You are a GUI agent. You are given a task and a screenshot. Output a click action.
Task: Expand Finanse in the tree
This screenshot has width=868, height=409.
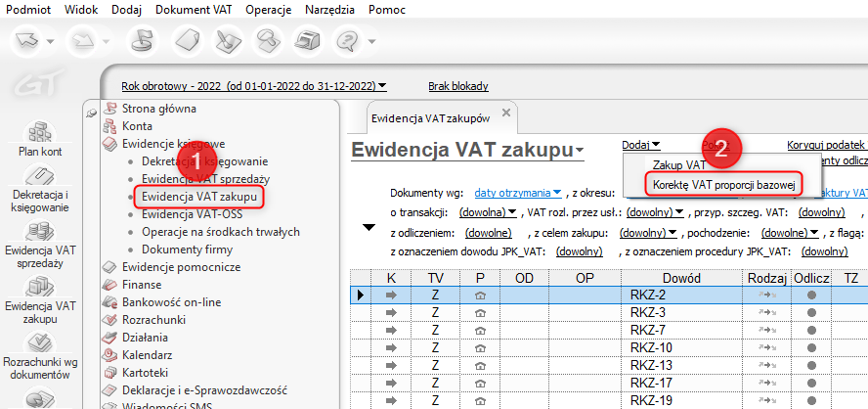pyautogui.click(x=142, y=285)
